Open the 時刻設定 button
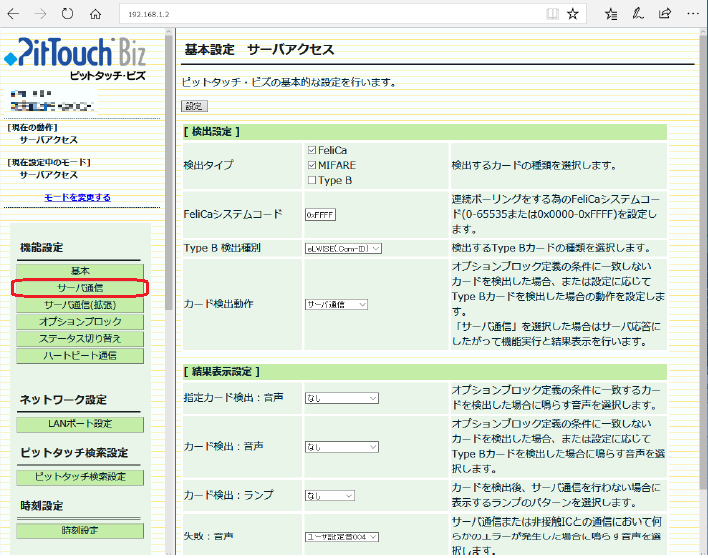This screenshot has width=708, height=558. point(80,530)
